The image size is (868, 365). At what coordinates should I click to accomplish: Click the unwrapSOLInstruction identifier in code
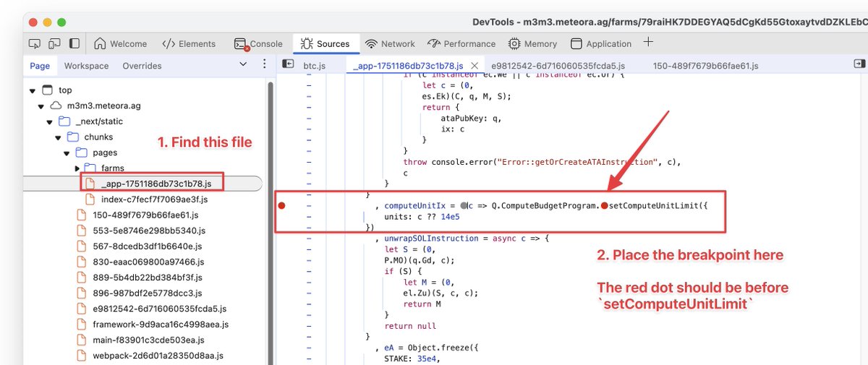click(431, 239)
